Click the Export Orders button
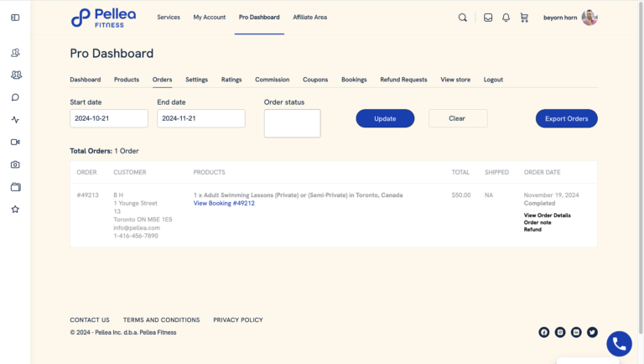 [566, 118]
